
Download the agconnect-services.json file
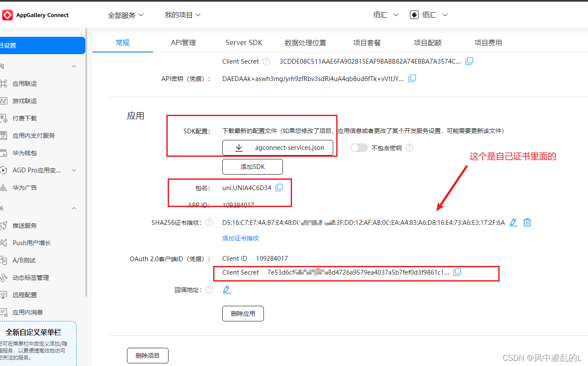click(277, 147)
